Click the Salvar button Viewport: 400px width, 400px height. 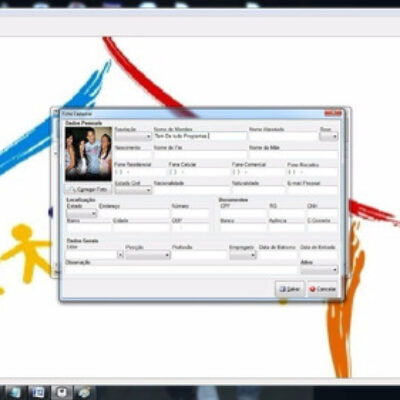[x=290, y=289]
